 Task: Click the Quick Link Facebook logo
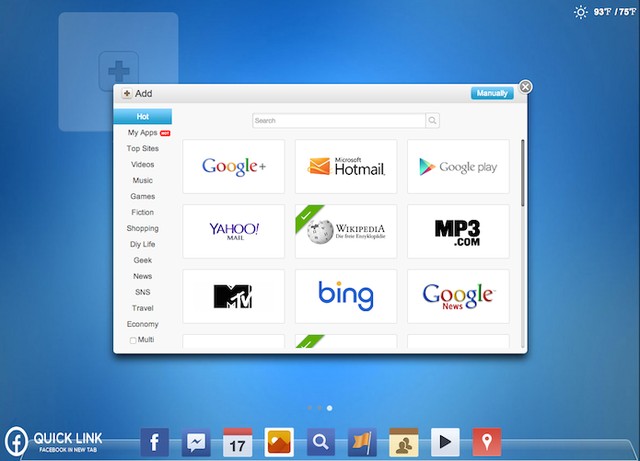(x=16, y=441)
